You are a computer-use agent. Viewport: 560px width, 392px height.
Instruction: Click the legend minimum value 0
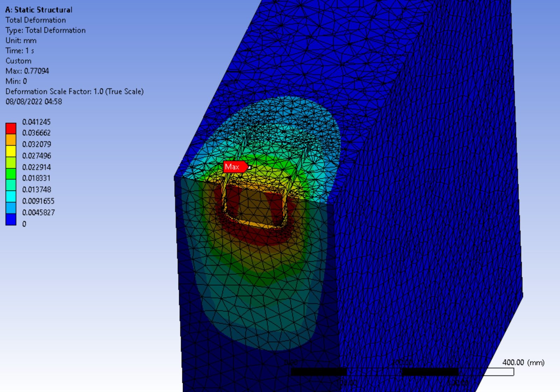[24, 224]
